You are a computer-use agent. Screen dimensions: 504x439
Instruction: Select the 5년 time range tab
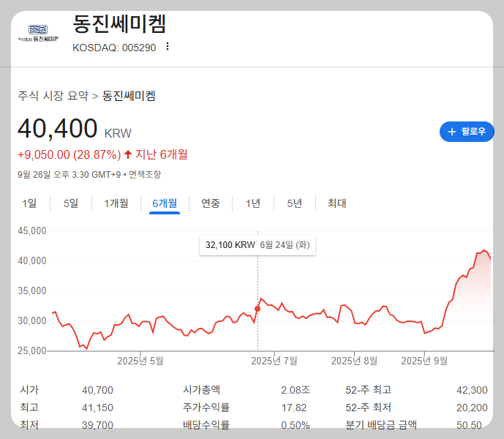click(295, 203)
